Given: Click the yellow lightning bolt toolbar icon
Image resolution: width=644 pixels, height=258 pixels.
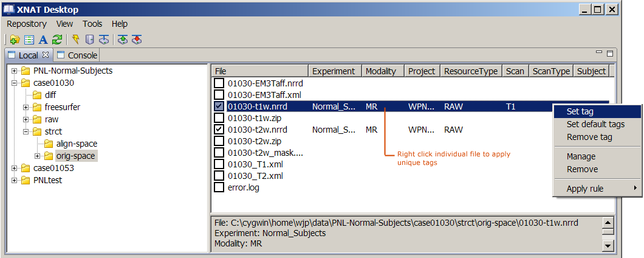Looking at the screenshot, I should [75, 40].
